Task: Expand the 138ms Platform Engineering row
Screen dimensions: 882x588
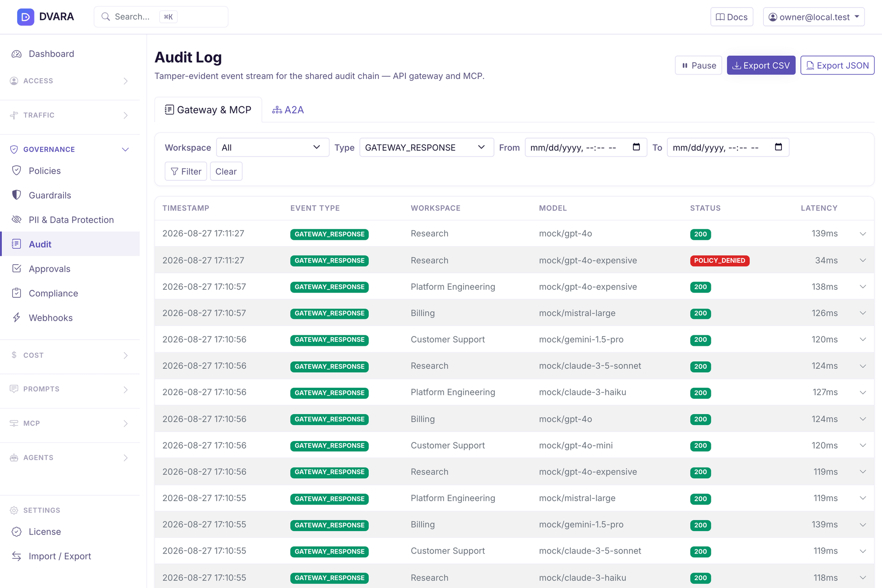Action: (863, 287)
